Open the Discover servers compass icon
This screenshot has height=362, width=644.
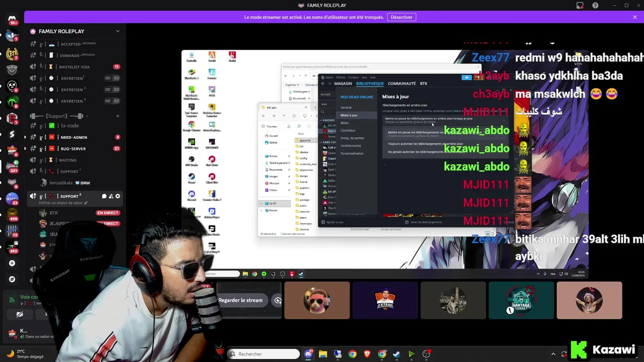pos(12,279)
